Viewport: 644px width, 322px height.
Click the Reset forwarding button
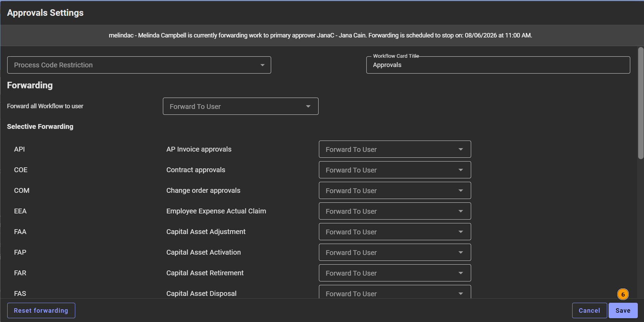[41, 310]
